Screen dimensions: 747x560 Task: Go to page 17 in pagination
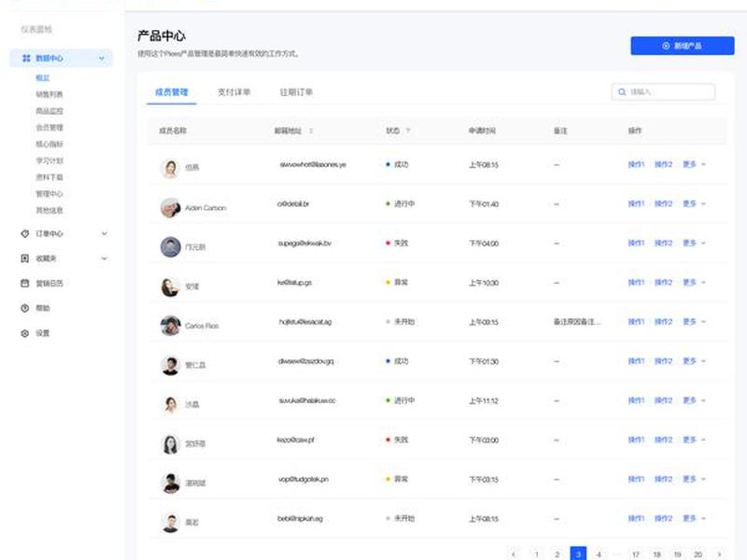[636, 554]
